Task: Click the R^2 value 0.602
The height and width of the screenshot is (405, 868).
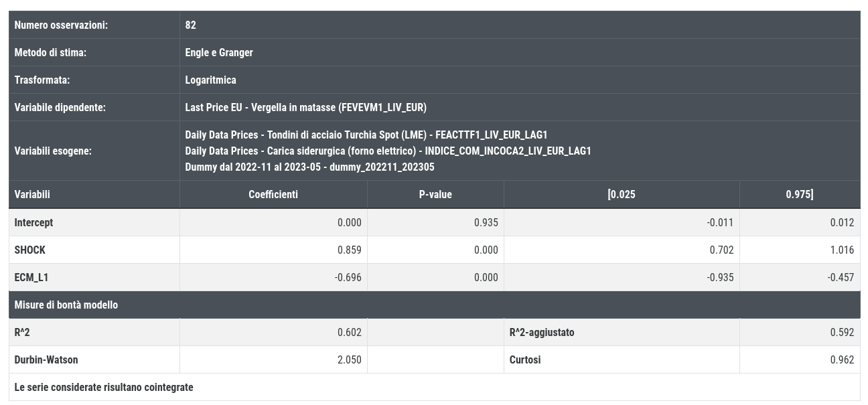Action: pyautogui.click(x=350, y=332)
